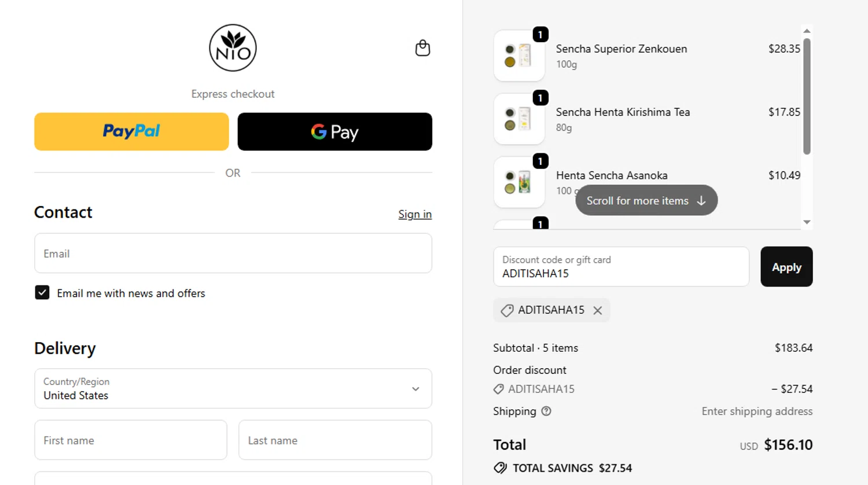The width and height of the screenshot is (868, 485).
Task: Focus the Discount code or gift card field
Action: coord(621,267)
